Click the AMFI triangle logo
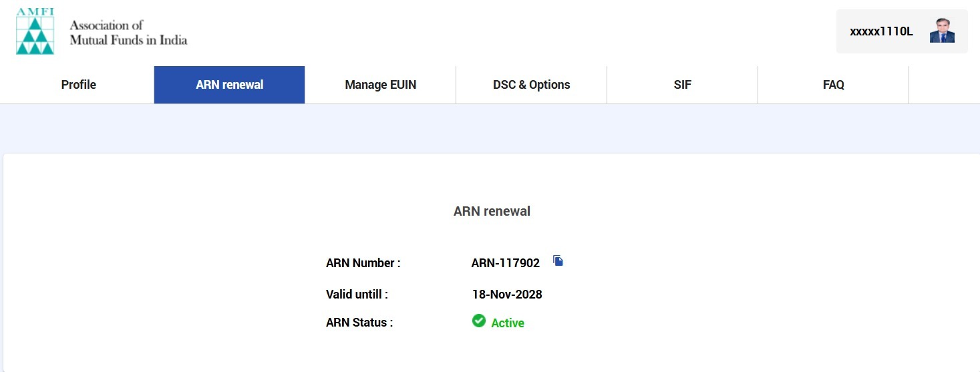 coord(35,36)
